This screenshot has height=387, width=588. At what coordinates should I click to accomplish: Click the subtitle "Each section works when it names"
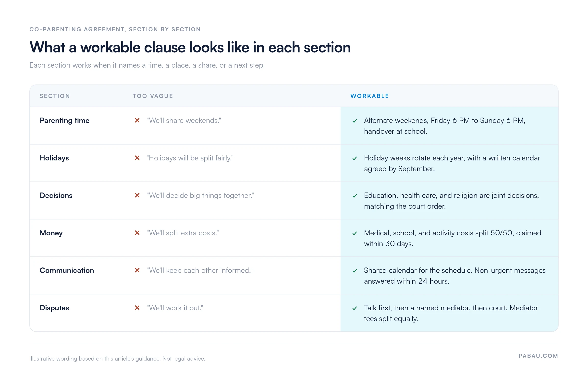[x=147, y=65]
